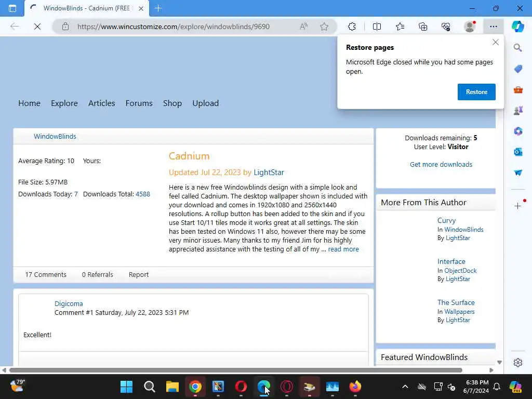The image size is (532, 399).
Task: Open Microsoft 365 in the sidebar
Action: click(x=518, y=131)
